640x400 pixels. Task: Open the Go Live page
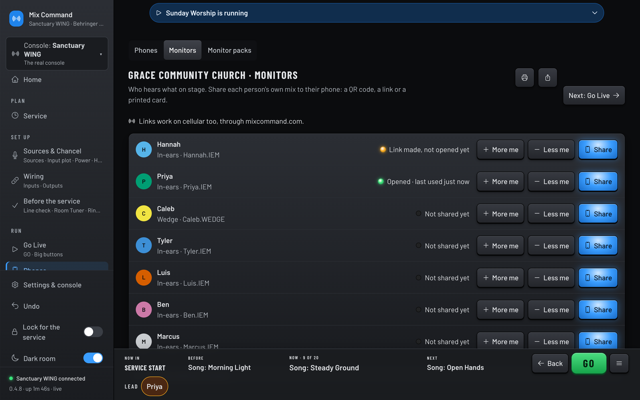57,249
